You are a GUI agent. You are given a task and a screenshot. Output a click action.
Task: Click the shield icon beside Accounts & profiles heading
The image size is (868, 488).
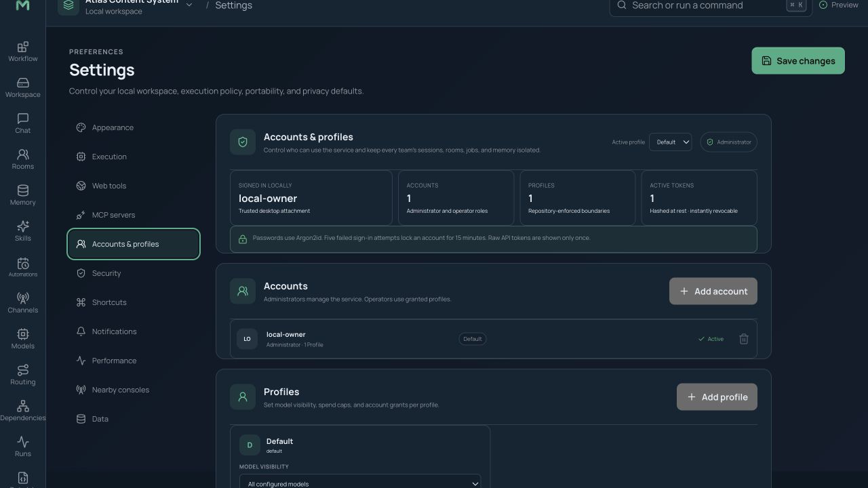tap(243, 142)
